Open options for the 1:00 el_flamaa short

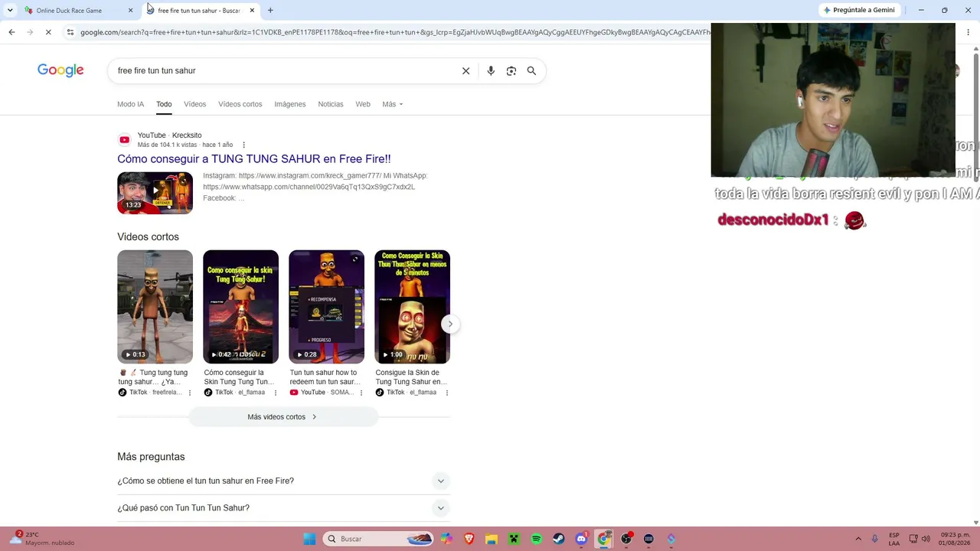[447, 393]
